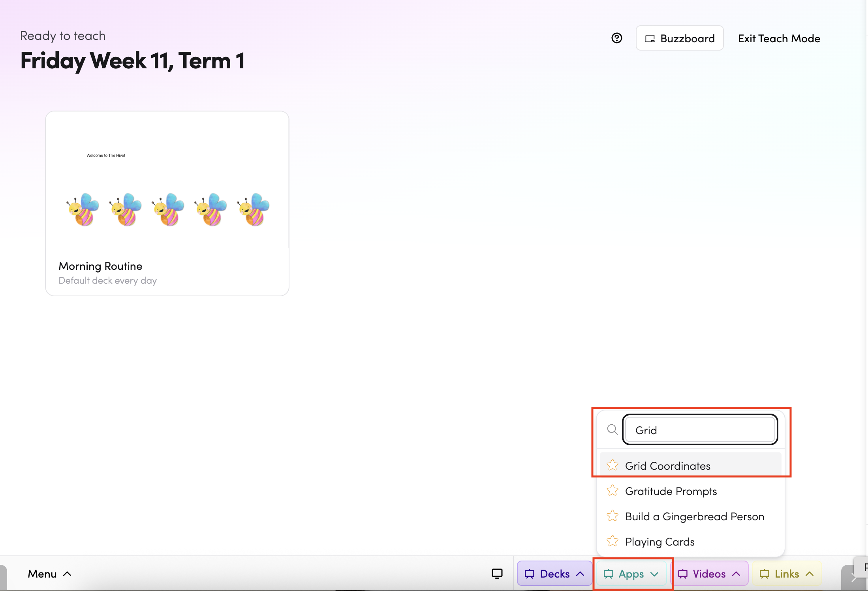Screen dimensions: 868x591
Task: Favorite Grid Coordinates with its star
Action: [x=612, y=465]
